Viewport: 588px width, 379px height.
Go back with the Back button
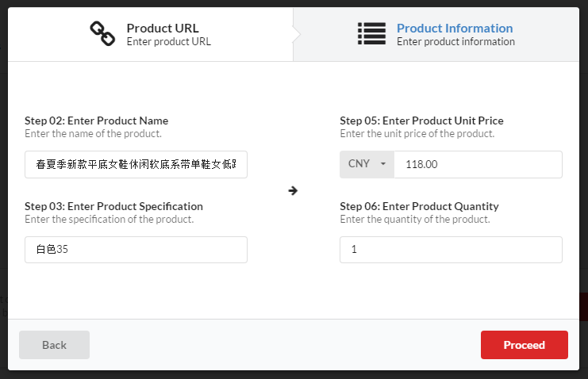click(x=55, y=345)
